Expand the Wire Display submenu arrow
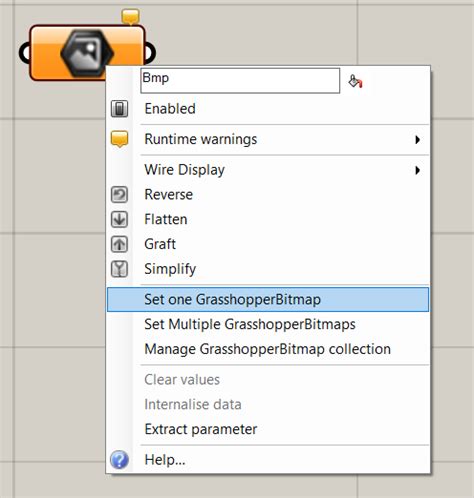Image resolution: width=474 pixels, height=498 pixels. click(x=417, y=170)
